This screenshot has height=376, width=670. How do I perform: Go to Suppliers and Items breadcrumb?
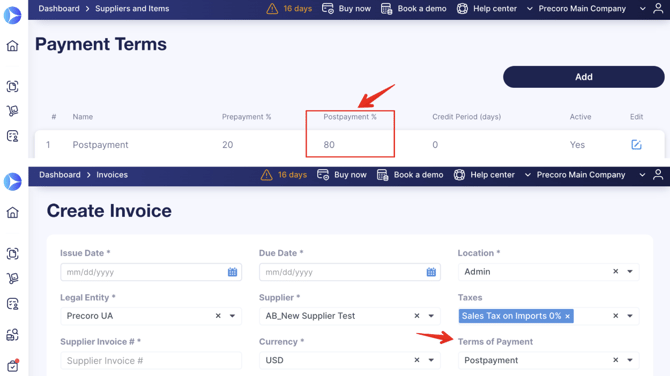point(132,9)
